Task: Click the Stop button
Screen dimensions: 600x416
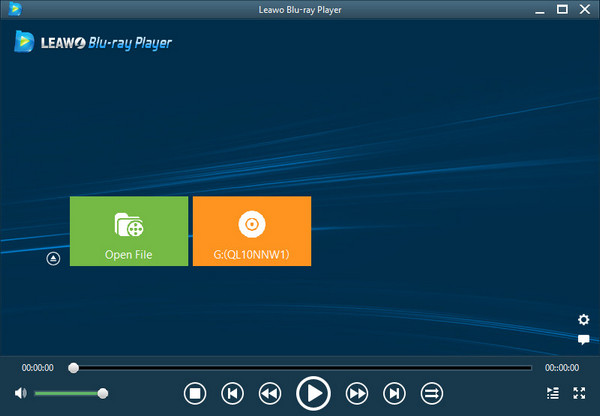Action: 195,393
